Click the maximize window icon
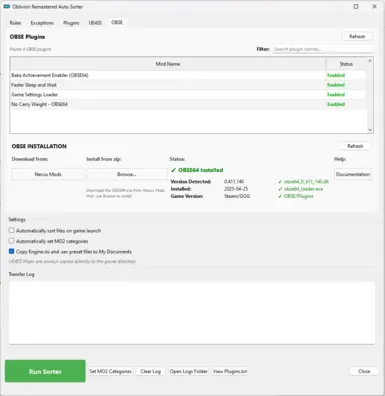 point(356,6)
